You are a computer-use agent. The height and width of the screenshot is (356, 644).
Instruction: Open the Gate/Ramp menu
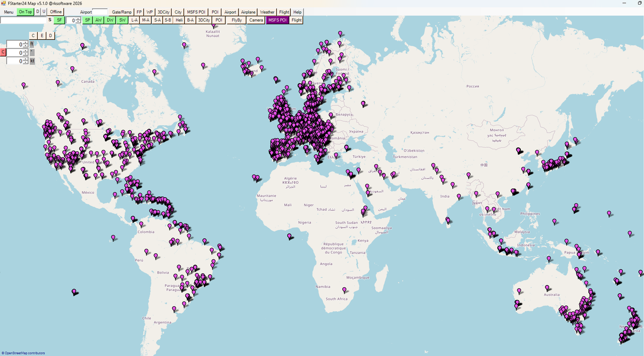[x=122, y=12]
